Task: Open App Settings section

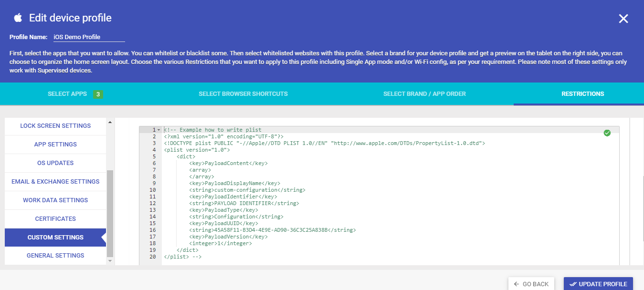Action: pos(55,145)
